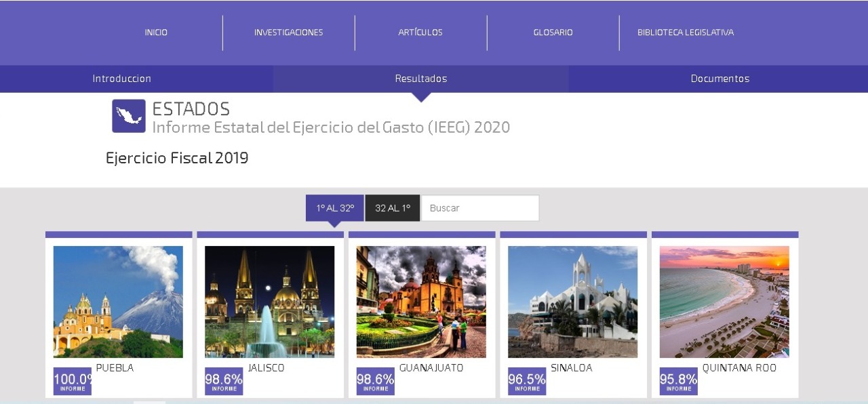Open the Investigaciones menu
The height and width of the screenshot is (404, 868).
288,33
